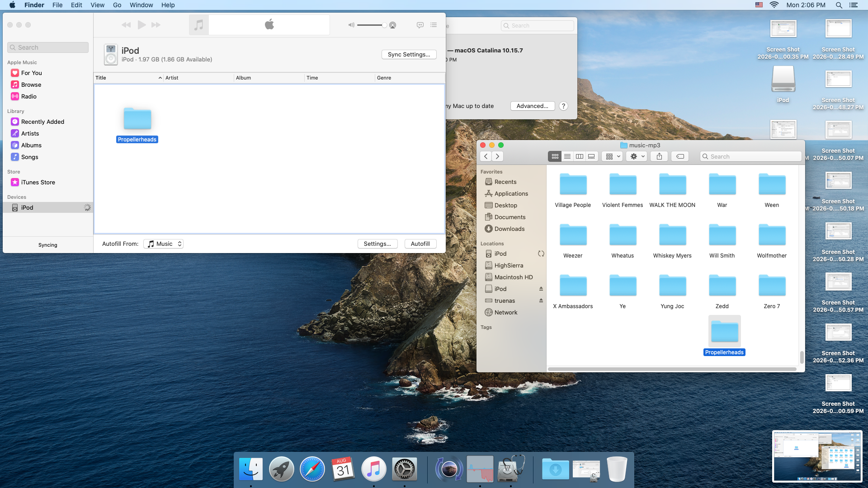Open the Finder group-by dropdown
This screenshot has height=488, width=868.
[x=613, y=156]
